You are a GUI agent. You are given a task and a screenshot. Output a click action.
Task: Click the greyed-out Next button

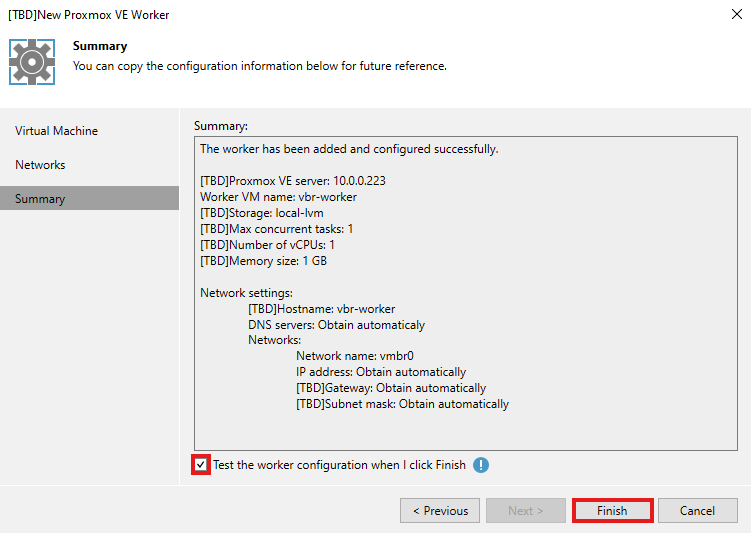[526, 511]
